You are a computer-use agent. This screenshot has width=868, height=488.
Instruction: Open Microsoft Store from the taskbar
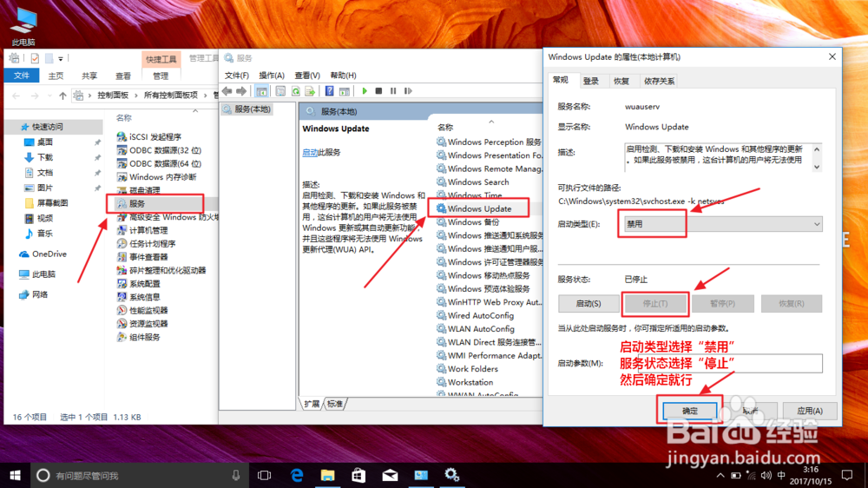(x=358, y=475)
